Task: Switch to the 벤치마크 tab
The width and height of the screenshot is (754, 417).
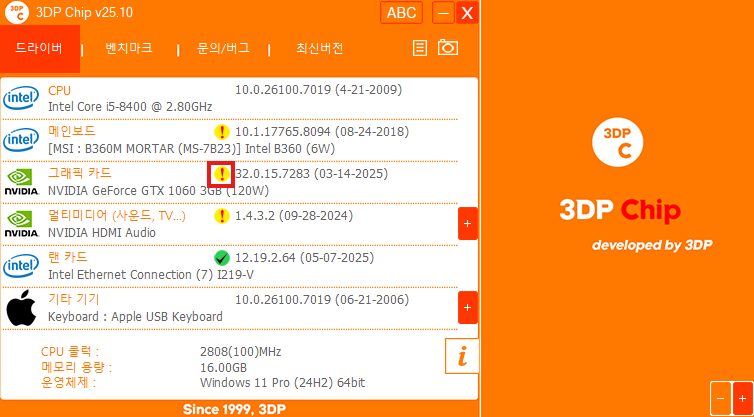Action: [129, 49]
